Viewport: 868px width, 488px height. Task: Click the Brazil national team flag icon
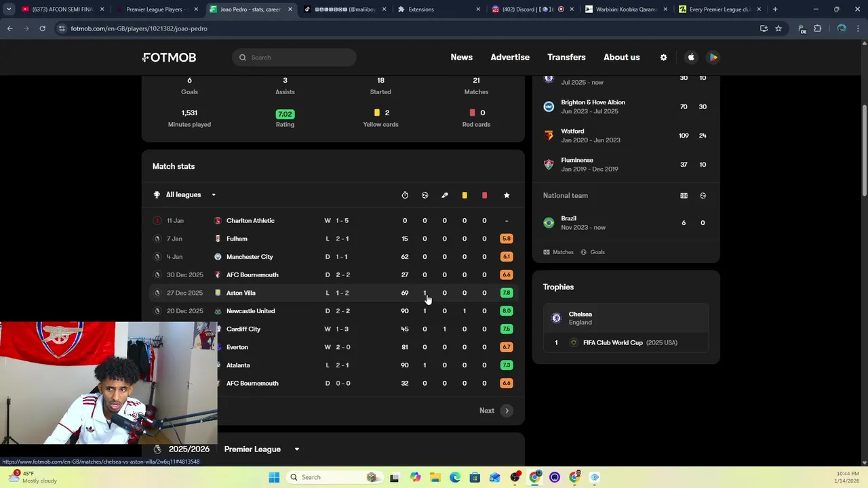coord(549,223)
